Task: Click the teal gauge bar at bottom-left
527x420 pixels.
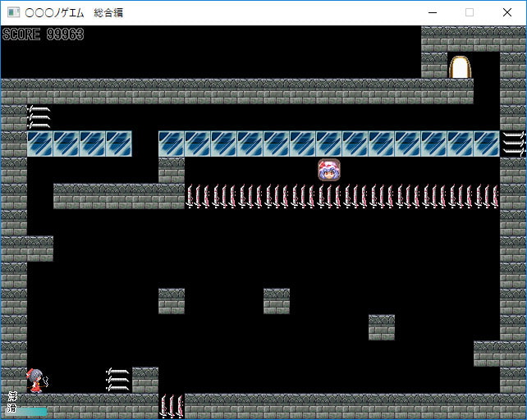Action: click(x=27, y=412)
